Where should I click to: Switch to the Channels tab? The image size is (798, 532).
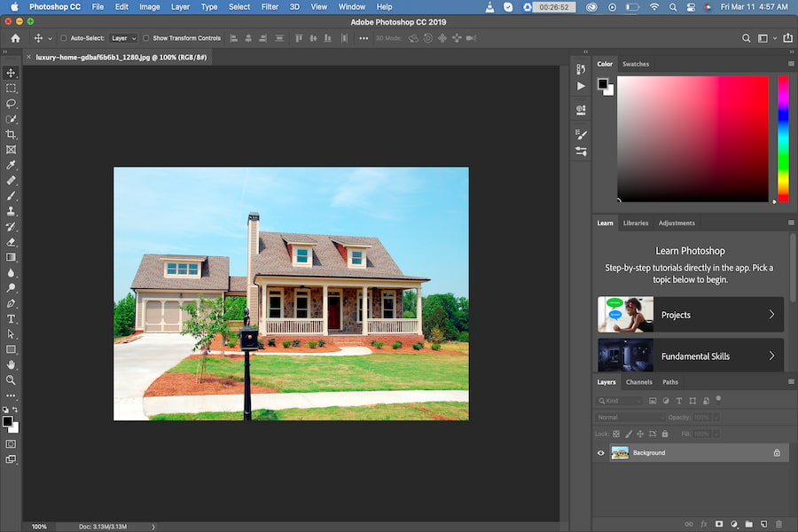coord(638,382)
